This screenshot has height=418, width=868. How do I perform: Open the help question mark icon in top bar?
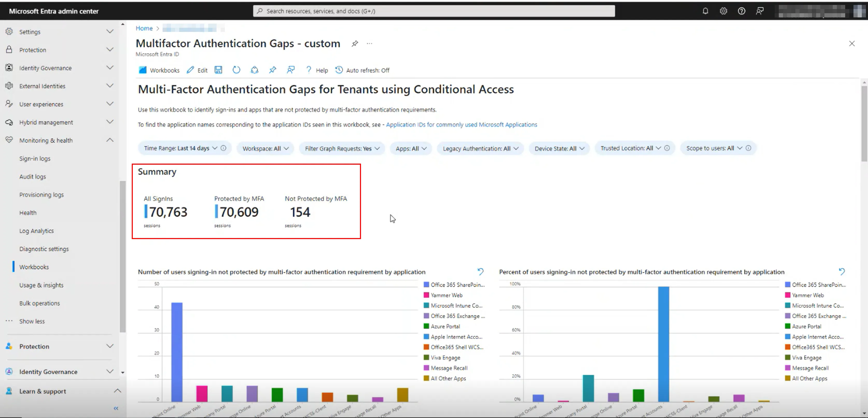(x=742, y=11)
